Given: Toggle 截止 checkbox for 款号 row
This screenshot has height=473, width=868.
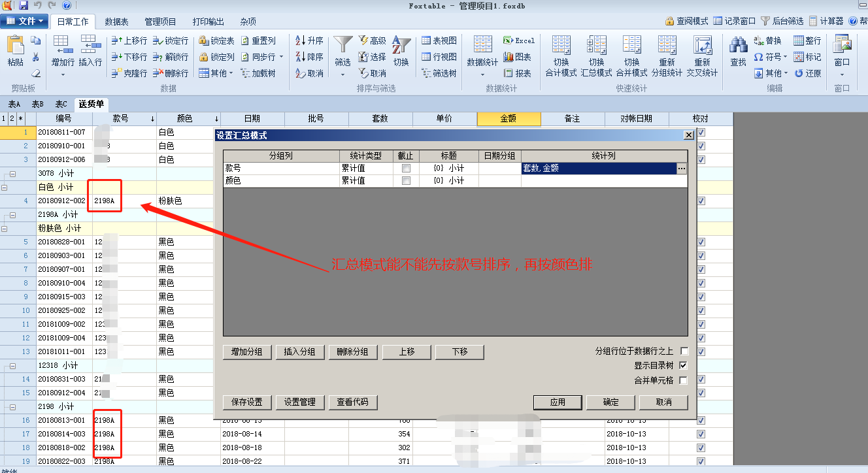Looking at the screenshot, I should pos(406,169).
